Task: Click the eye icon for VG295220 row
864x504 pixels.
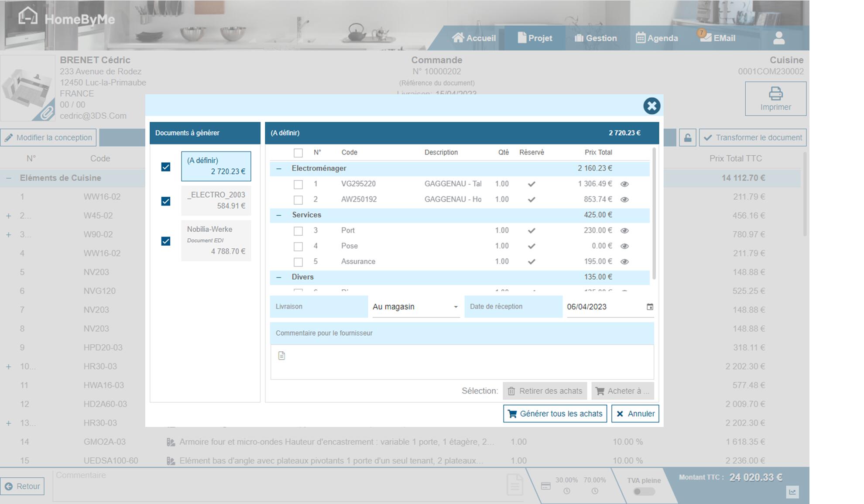Action: (x=624, y=184)
